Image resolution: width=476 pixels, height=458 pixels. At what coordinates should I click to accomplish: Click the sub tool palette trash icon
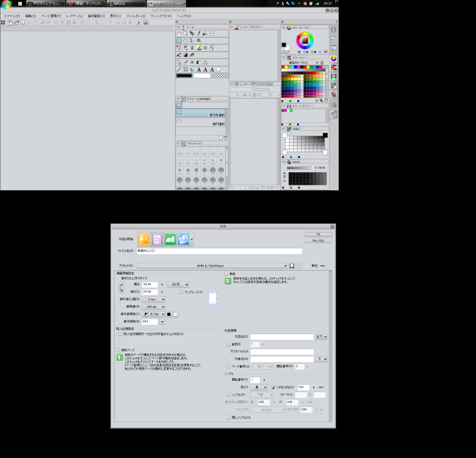pyautogui.click(x=226, y=138)
